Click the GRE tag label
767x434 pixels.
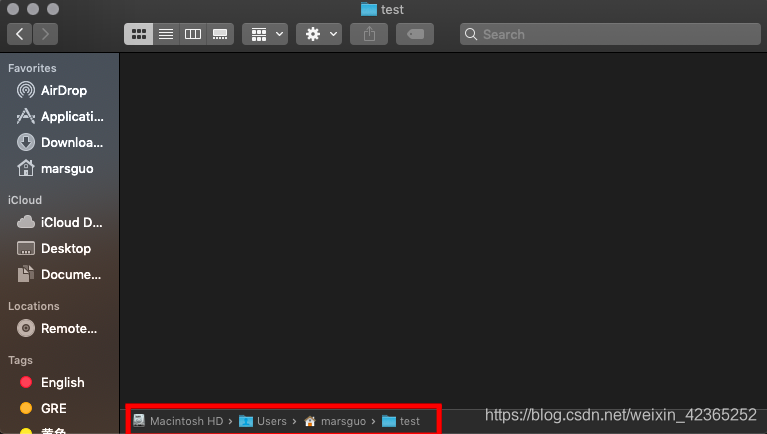(54, 408)
